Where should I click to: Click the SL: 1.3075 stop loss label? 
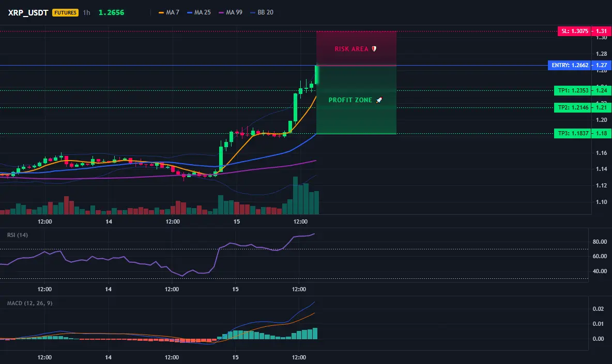[574, 31]
